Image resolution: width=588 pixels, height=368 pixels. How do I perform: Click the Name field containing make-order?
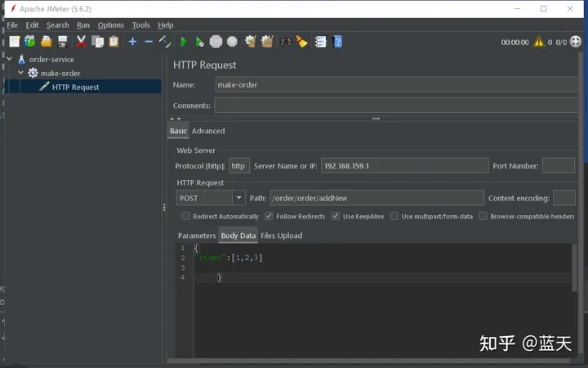coord(397,85)
